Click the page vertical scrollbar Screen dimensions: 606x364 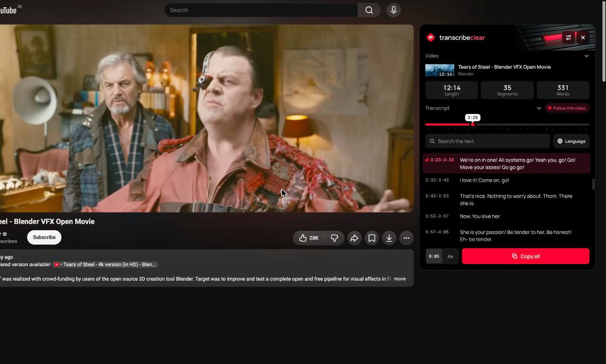(x=604, y=42)
